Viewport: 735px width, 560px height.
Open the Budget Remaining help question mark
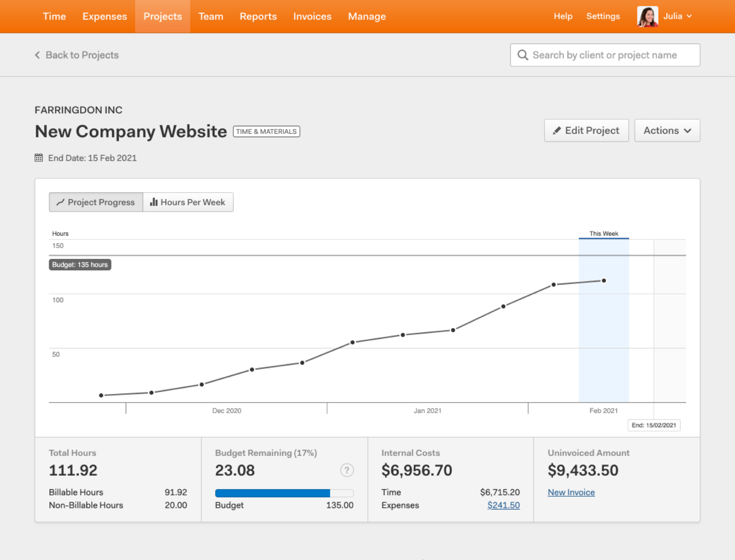coord(346,470)
